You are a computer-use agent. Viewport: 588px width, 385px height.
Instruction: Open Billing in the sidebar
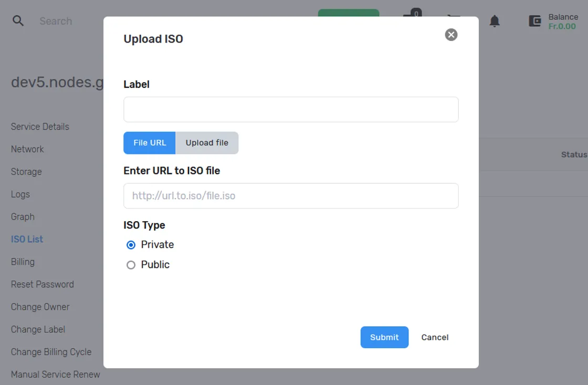23,262
